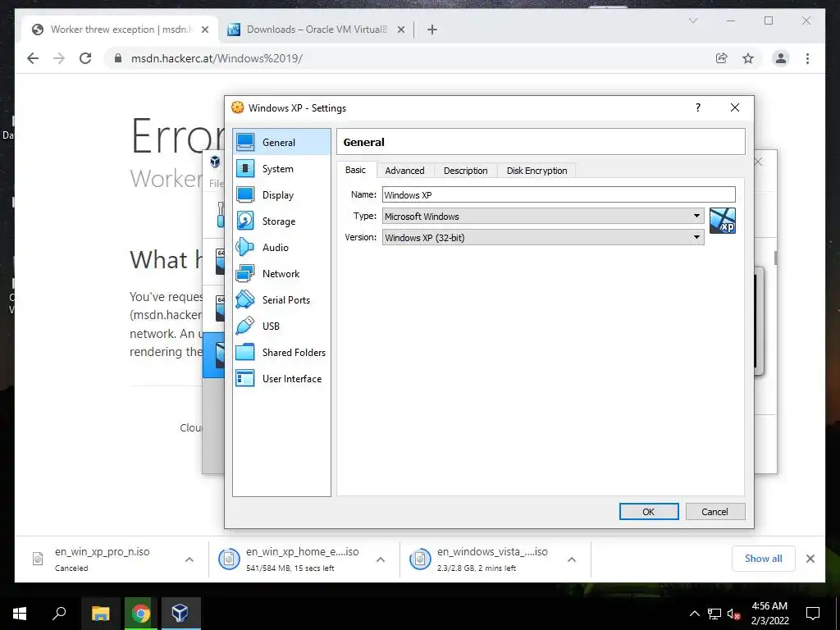840x630 pixels.
Task: Confirm settings with the OK button
Action: point(649,512)
